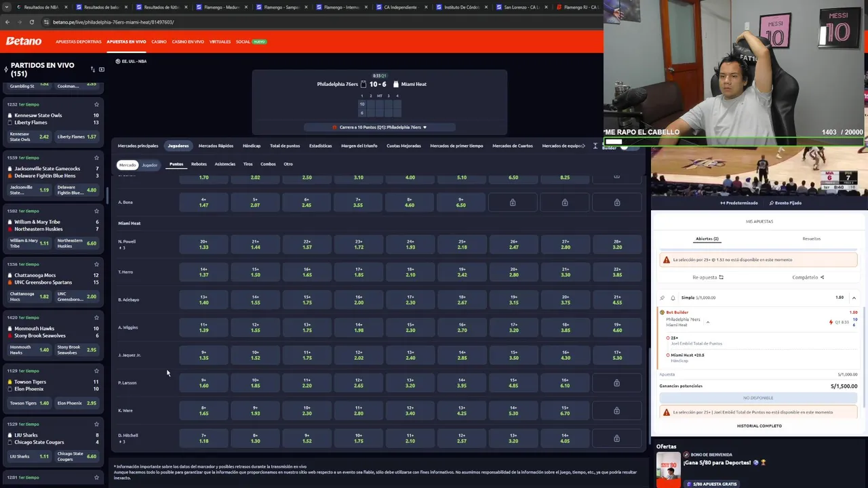Select A. Wiggins 19+ odds 4.60
Screen dimensions: 868x488
tap(616, 327)
